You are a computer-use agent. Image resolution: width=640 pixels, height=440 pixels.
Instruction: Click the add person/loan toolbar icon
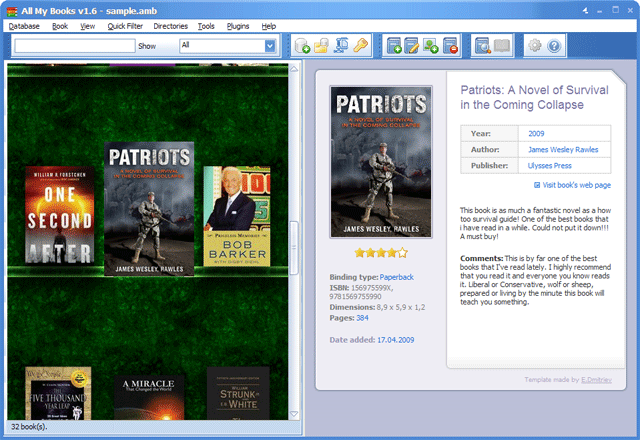coord(430,45)
